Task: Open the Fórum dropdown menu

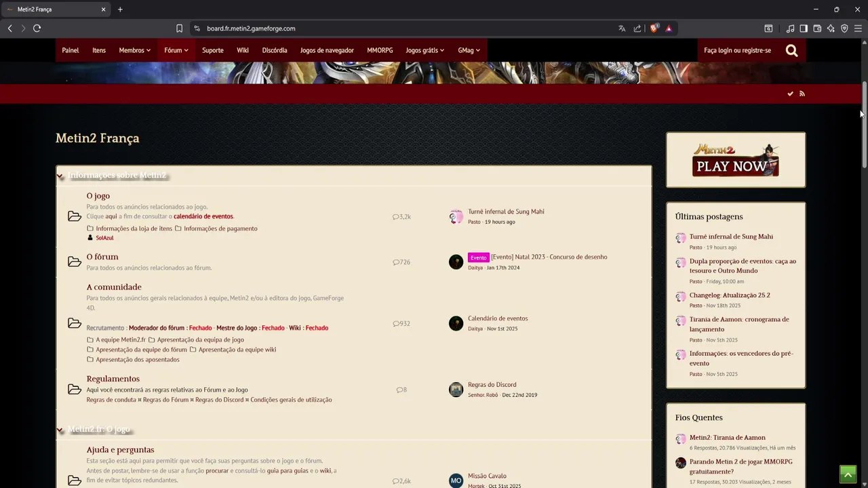Action: (176, 50)
